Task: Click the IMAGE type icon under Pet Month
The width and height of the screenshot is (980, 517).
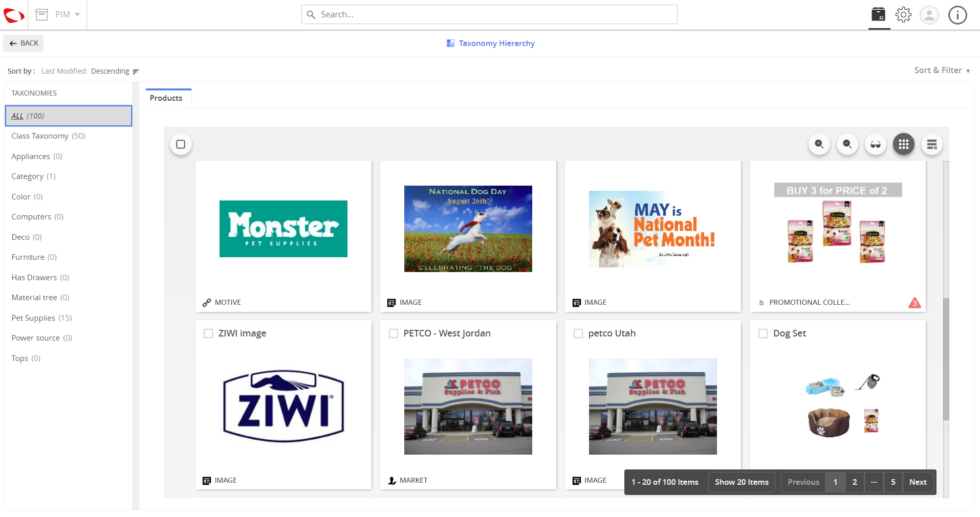Action: tap(577, 303)
